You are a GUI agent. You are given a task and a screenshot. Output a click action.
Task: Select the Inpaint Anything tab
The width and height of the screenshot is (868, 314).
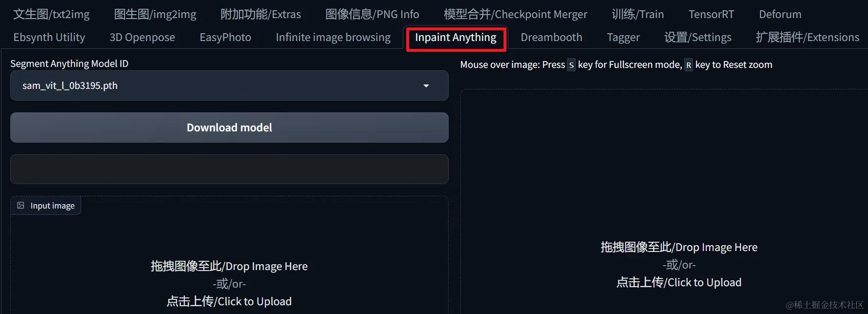tap(456, 38)
